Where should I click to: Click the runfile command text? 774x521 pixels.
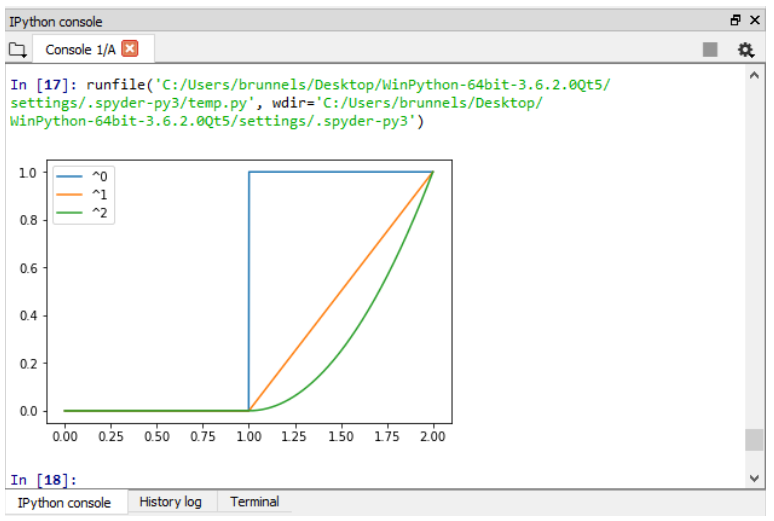[310, 103]
